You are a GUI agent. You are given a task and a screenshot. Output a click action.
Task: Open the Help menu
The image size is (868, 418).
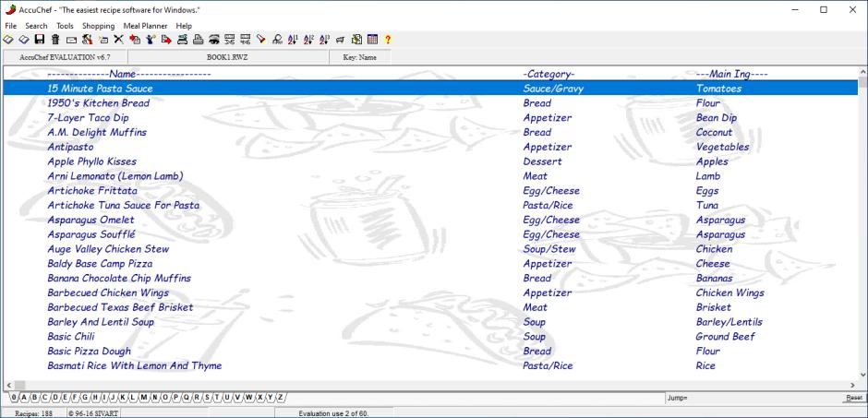point(184,26)
